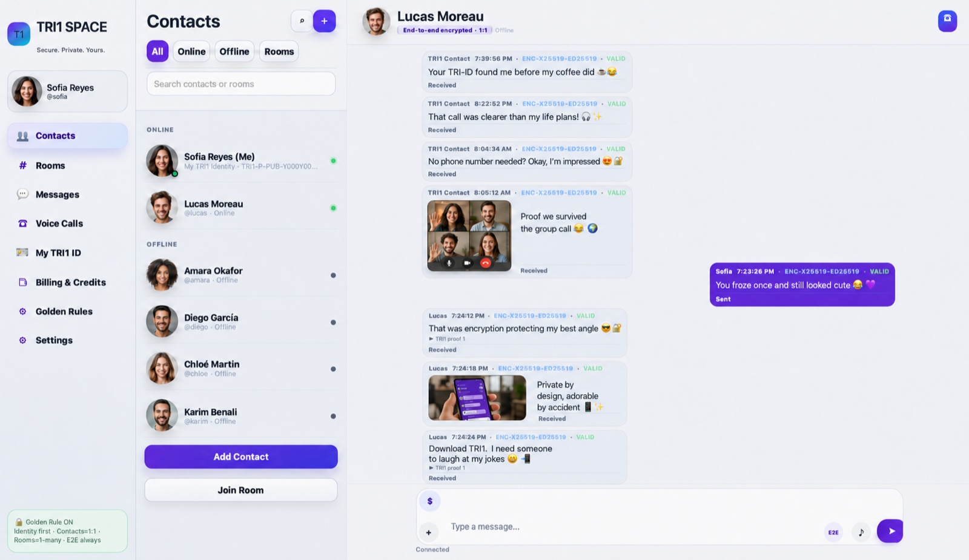Click the offline status dot for Chloé Martin
This screenshot has width=969, height=560.
[x=333, y=369]
